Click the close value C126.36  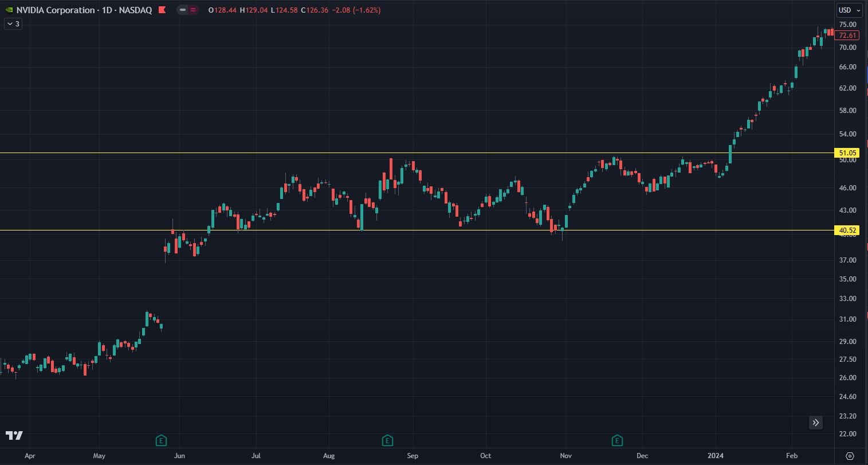pos(315,10)
